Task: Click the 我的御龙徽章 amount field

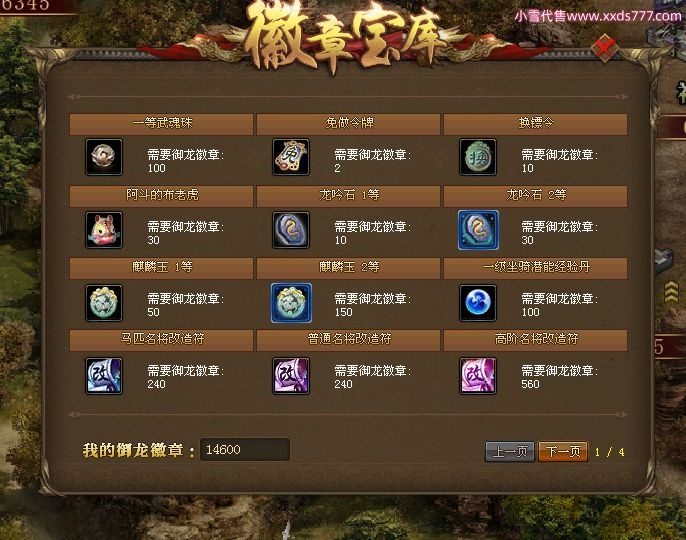Action: coord(245,449)
